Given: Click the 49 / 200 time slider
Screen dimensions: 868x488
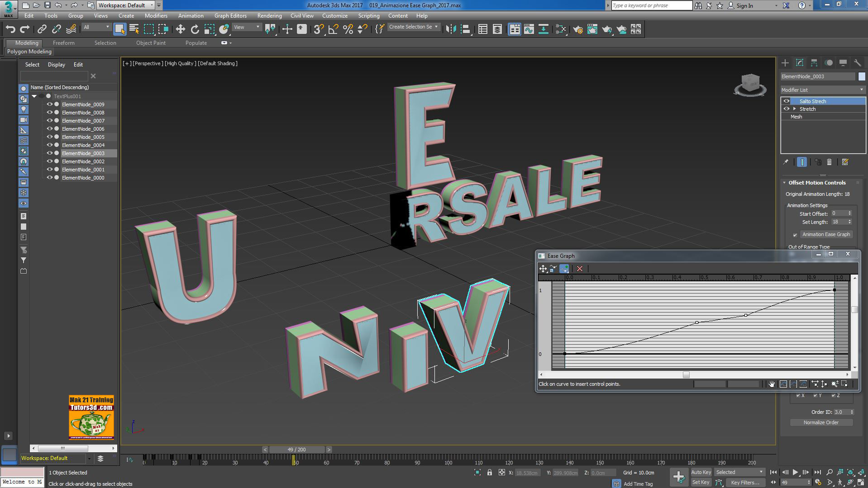Looking at the screenshot, I should tap(297, 450).
